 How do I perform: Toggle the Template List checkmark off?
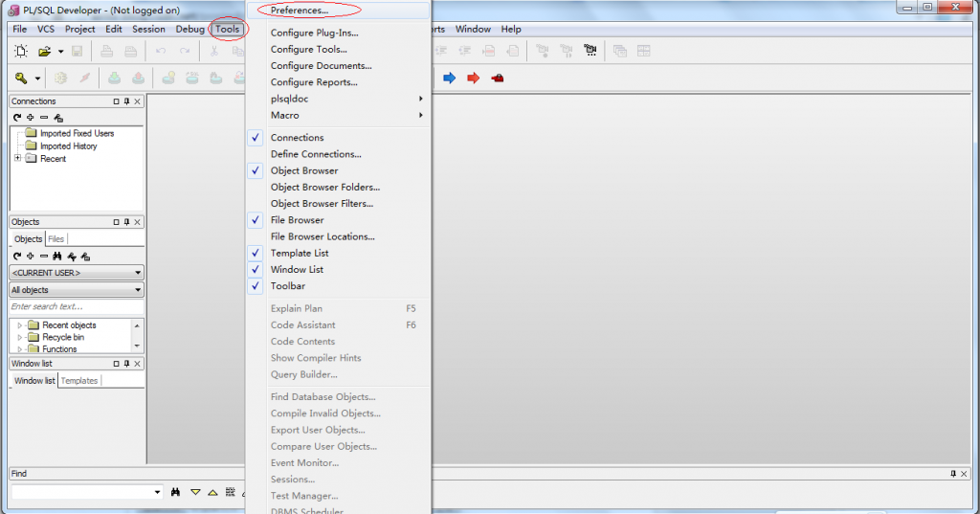[x=300, y=254]
